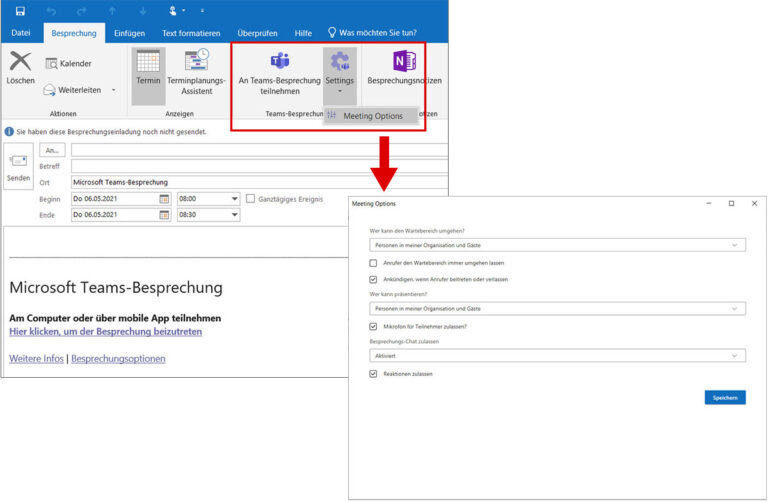Click An Teams-Besprechung teilnehmen icon
This screenshot has height=502, width=768.
coord(280,61)
